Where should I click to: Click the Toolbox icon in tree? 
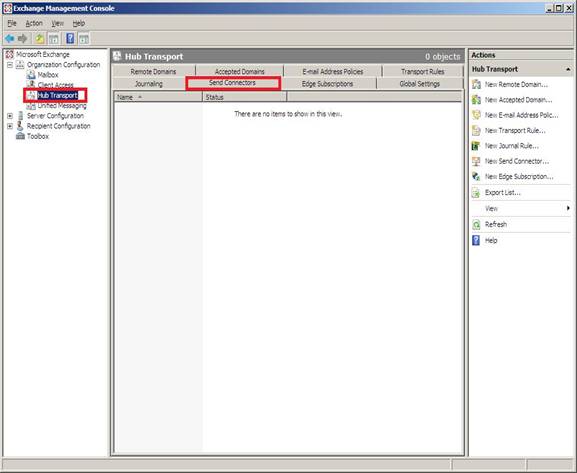pos(20,136)
